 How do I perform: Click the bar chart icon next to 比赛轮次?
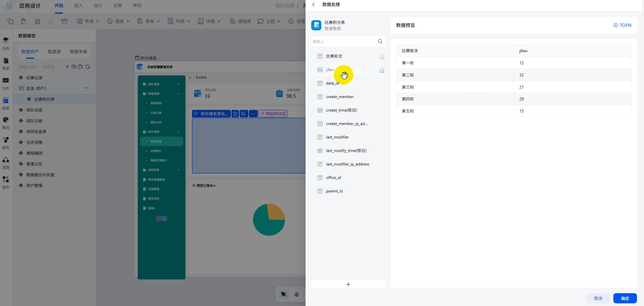(x=382, y=57)
